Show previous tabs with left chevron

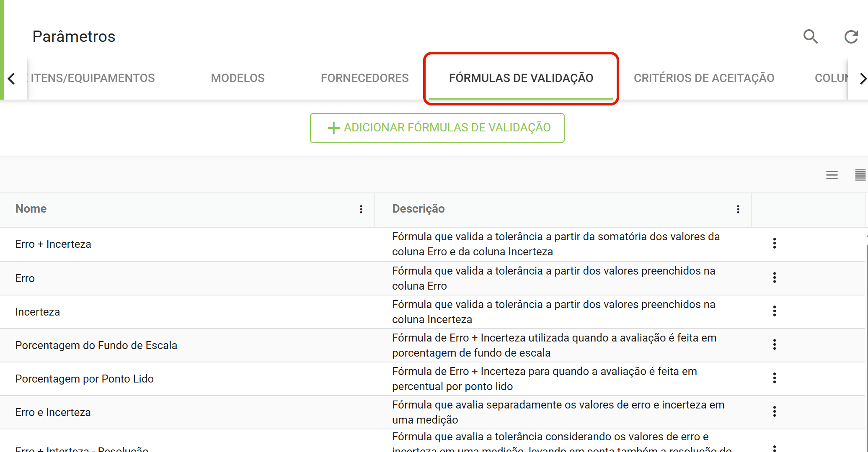(x=12, y=78)
